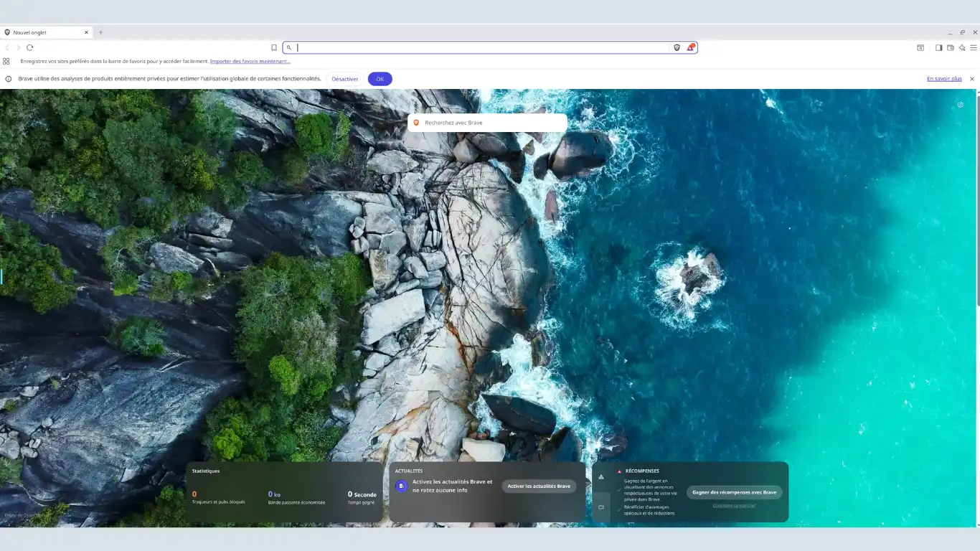The image size is (980, 551).
Task: Reload the current page
Action: pyautogui.click(x=30, y=47)
